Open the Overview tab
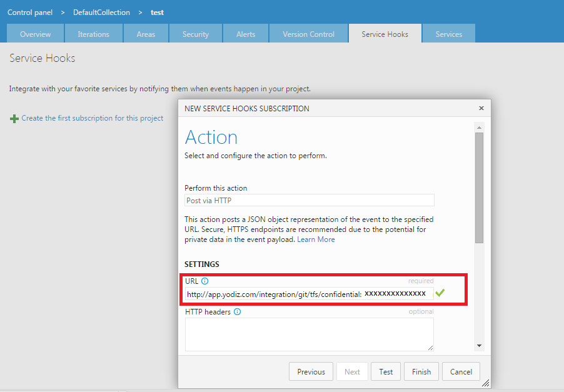Screen dimensions: 564x392 pos(35,34)
